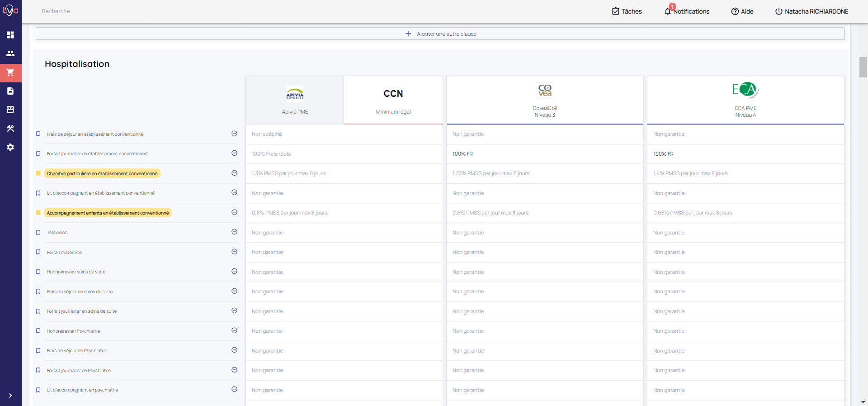Click the Aide help link
Image resolution: width=868 pixels, height=406 pixels.
pos(742,11)
